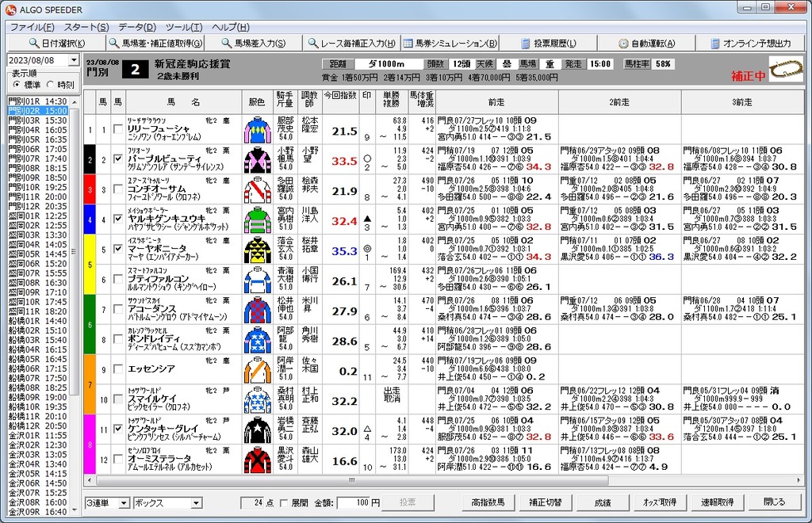
Task: Click the 高指数馬 button
Action: (488, 502)
